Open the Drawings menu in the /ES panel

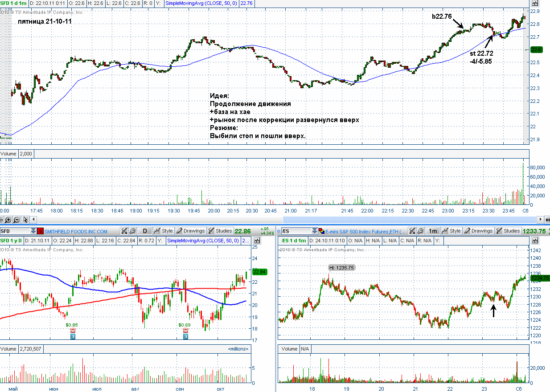pyautogui.click(x=479, y=231)
